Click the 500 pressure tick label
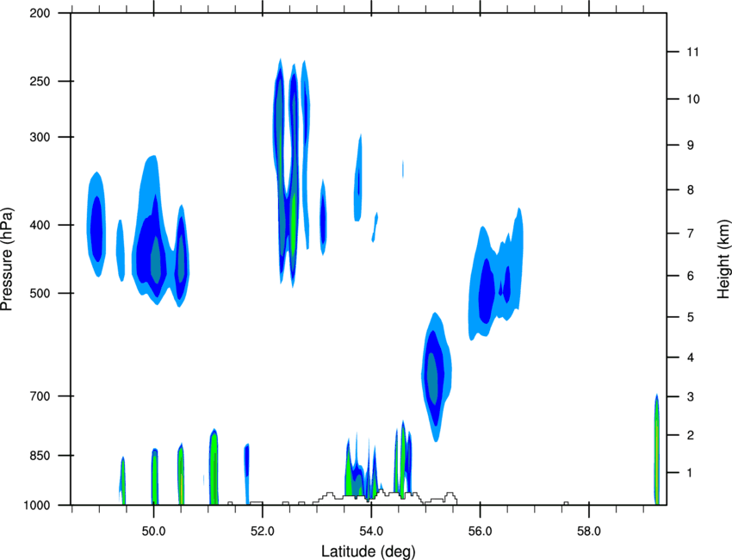 tap(40, 293)
